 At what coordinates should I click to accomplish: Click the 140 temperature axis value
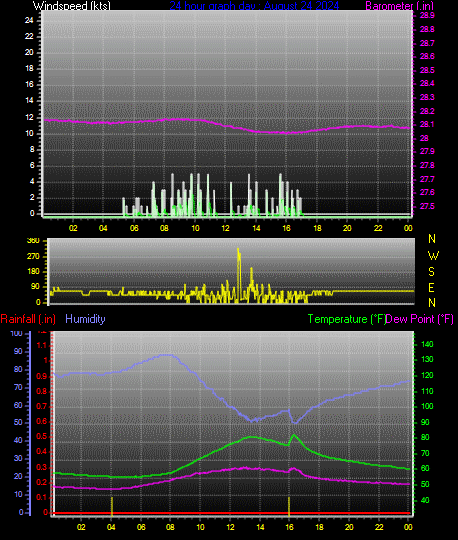point(427,344)
